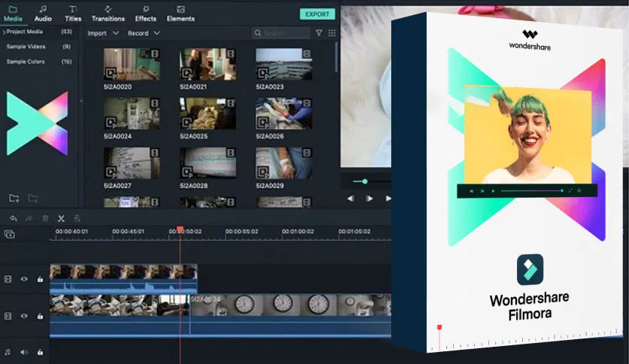Open the Effects tab
The height and width of the screenshot is (364, 629).
click(145, 14)
